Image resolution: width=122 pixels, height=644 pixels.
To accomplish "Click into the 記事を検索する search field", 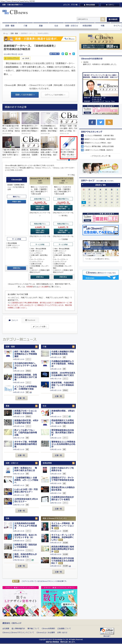I will coord(89,19).
